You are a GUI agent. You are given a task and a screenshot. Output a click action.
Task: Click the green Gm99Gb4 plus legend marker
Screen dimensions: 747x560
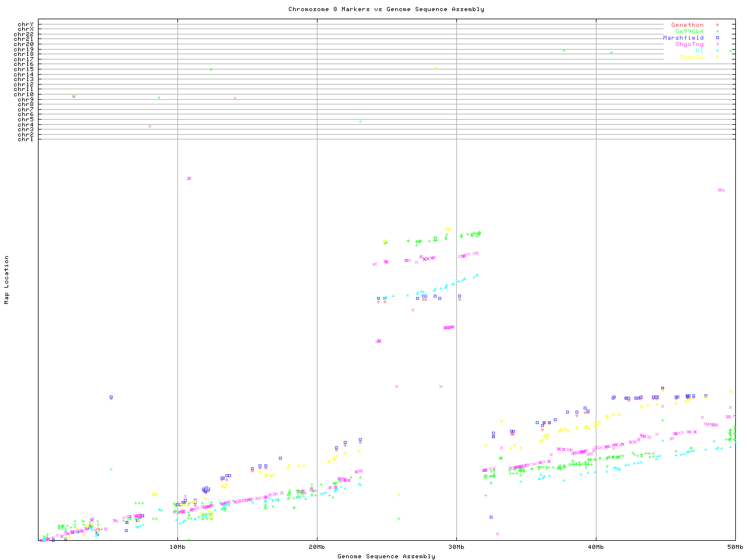(x=717, y=32)
